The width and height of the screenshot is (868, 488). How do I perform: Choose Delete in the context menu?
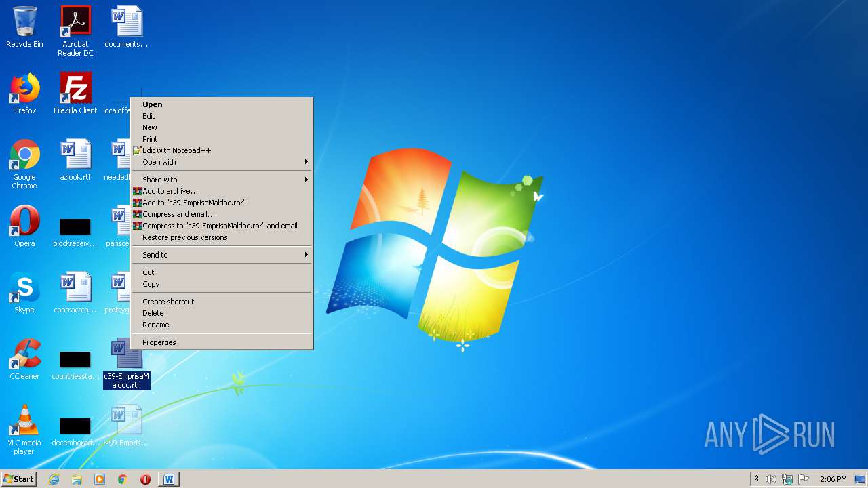click(222, 313)
